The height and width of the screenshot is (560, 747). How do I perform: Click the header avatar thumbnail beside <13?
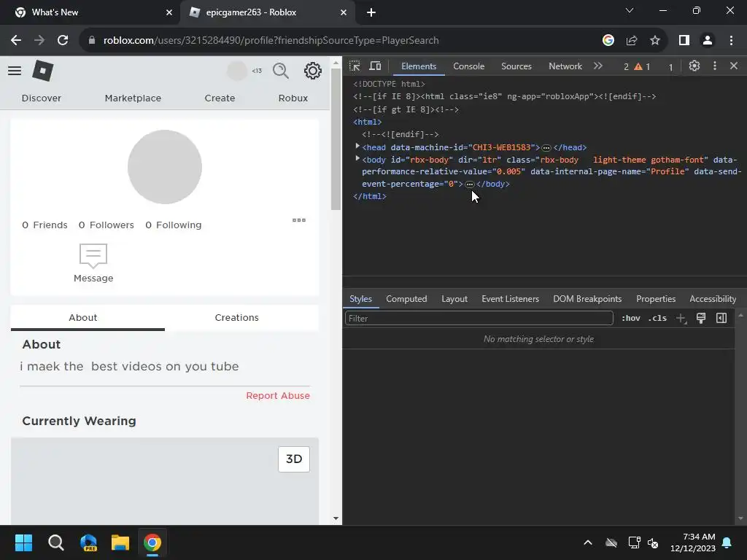237,71
